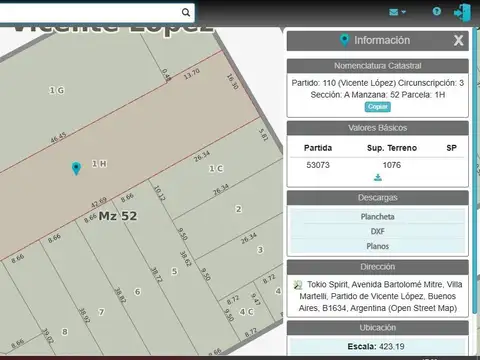Select parcel 2 on the map

(x=239, y=209)
